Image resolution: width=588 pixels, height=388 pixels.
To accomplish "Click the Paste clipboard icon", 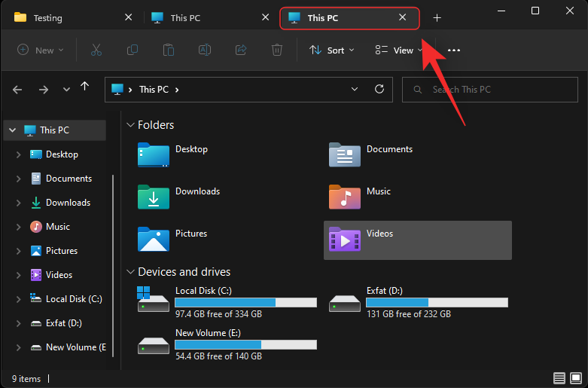I will (x=169, y=50).
